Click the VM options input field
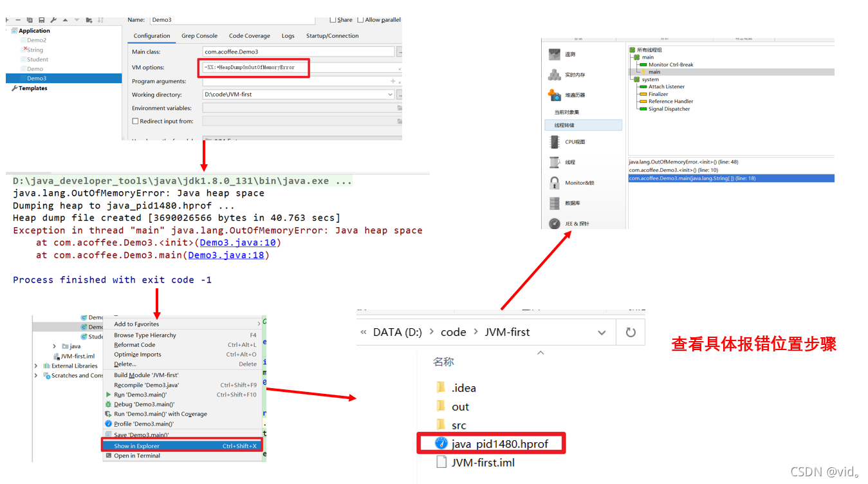This screenshot has width=868, height=484. [x=302, y=68]
